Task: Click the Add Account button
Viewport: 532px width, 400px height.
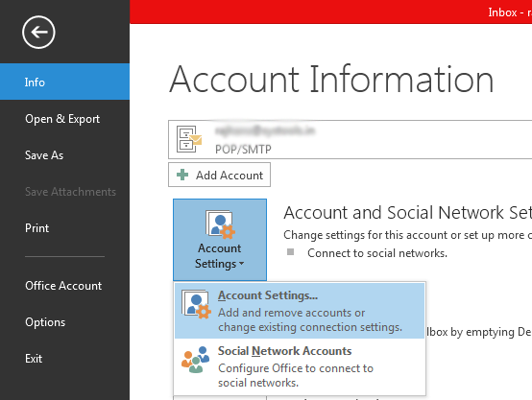Action: (219, 175)
